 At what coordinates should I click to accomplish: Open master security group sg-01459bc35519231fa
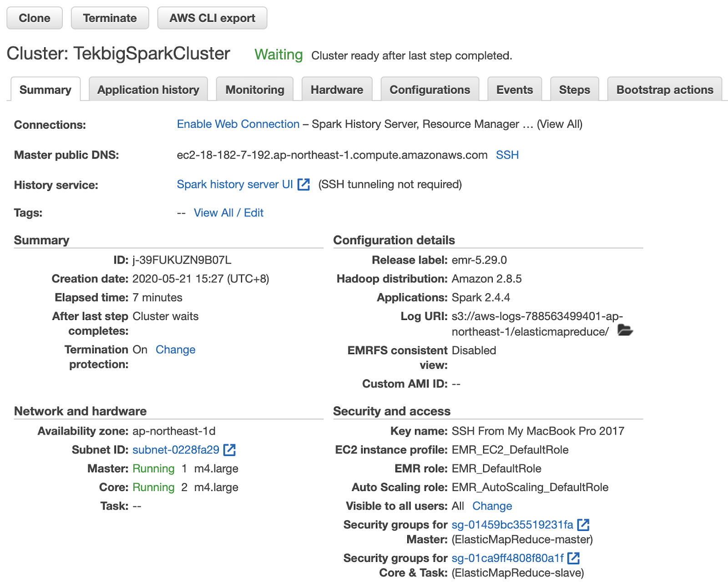[512, 525]
